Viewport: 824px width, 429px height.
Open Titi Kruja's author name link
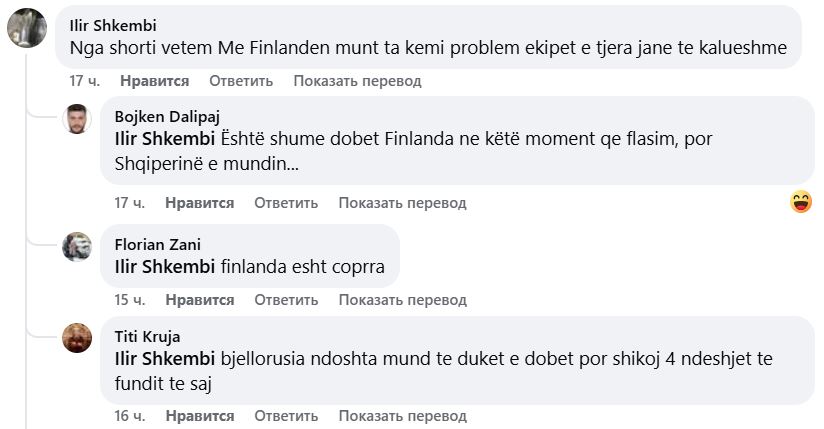[147, 336]
